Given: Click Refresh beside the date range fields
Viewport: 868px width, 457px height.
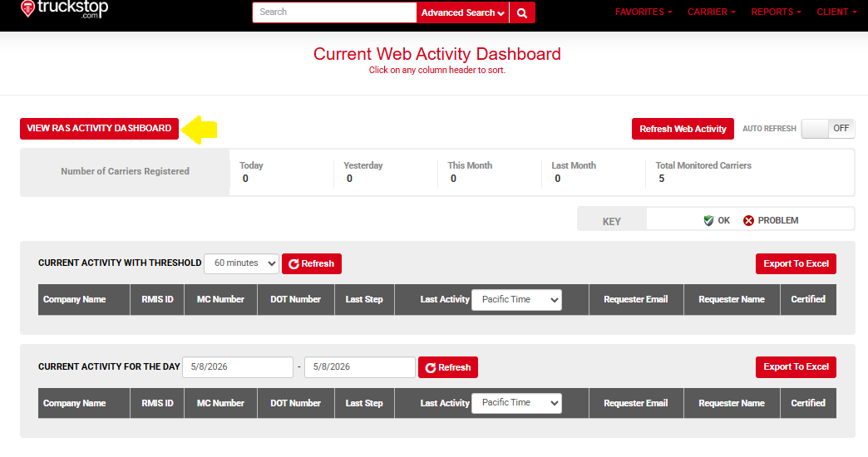Looking at the screenshot, I should pos(448,367).
